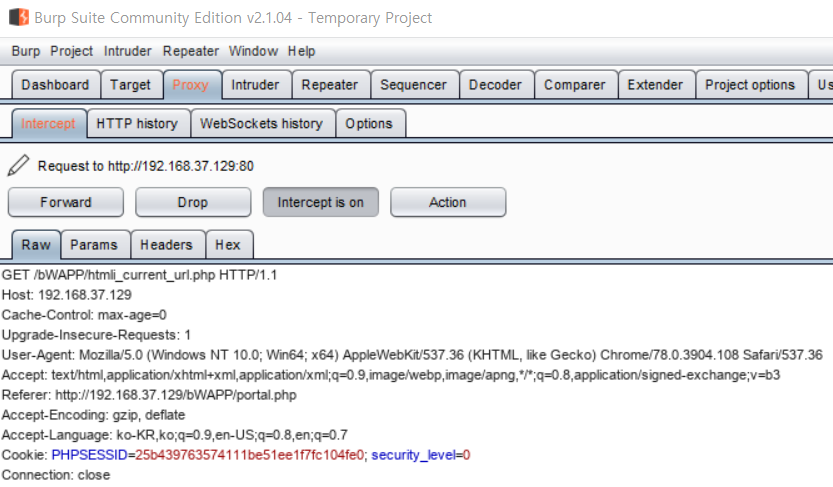
Task: Click the GET /bWAPP/htmli_current_url.php request line
Action: point(139,275)
